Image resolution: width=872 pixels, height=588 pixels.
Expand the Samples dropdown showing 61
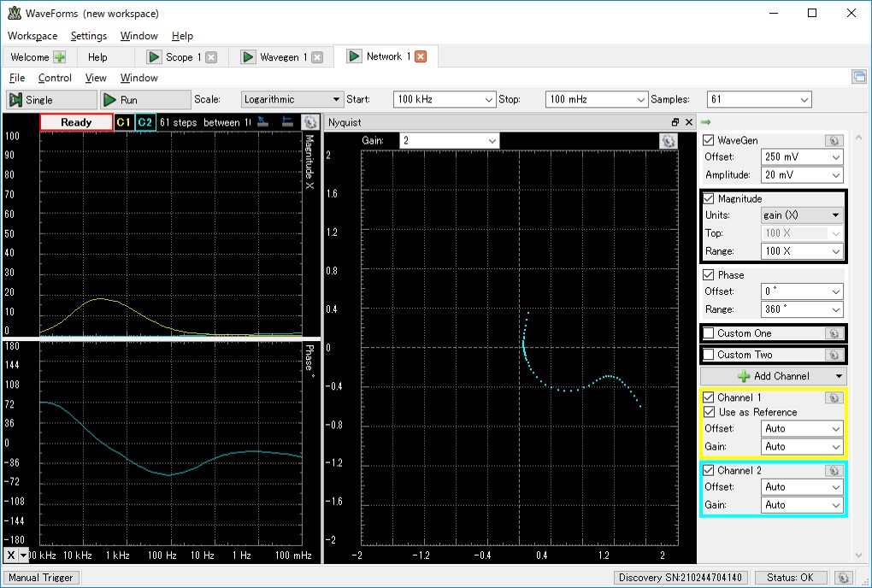pos(758,100)
